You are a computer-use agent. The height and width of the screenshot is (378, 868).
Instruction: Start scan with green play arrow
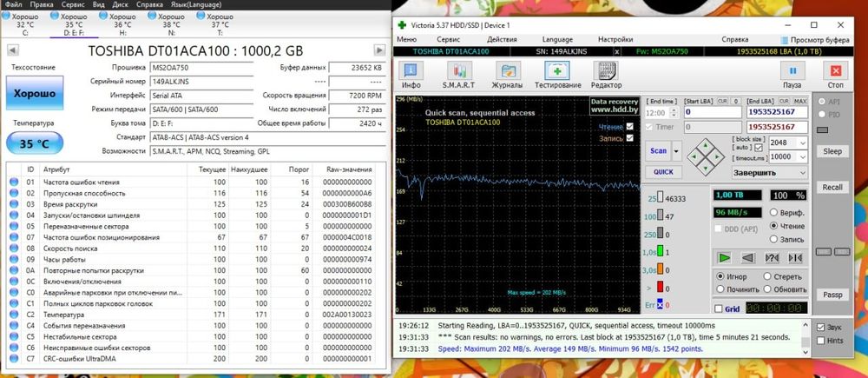tap(724, 258)
